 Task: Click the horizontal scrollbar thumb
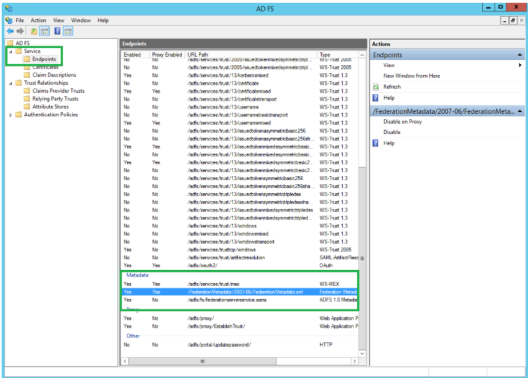click(203, 361)
